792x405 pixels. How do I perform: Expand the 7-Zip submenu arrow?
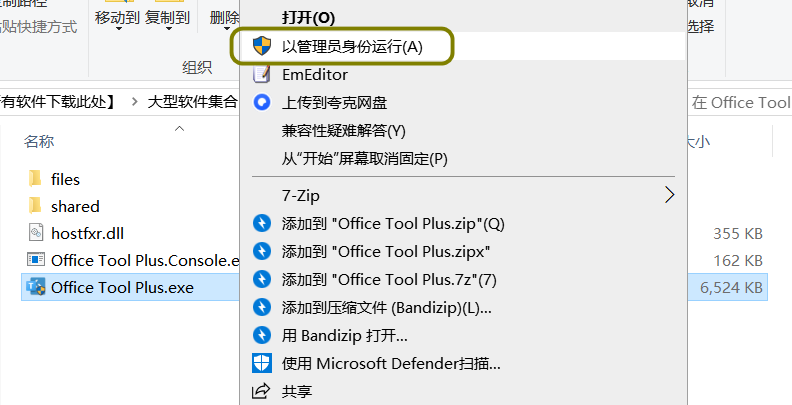click(x=670, y=195)
